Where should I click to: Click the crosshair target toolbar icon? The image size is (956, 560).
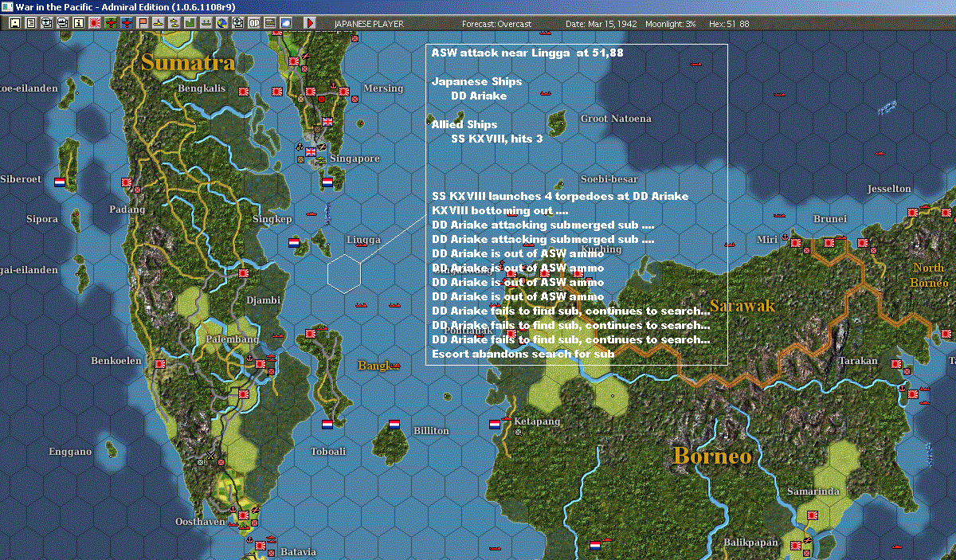point(237,23)
